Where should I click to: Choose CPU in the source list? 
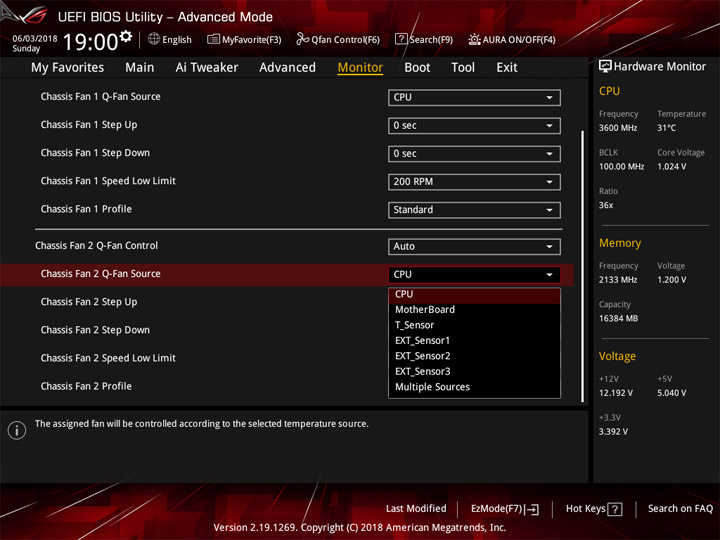pyautogui.click(x=474, y=294)
